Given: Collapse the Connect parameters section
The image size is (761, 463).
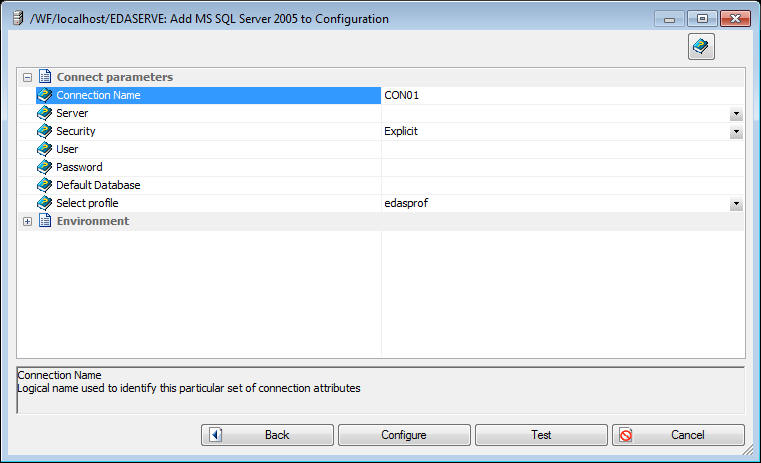Looking at the screenshot, I should click(x=28, y=77).
